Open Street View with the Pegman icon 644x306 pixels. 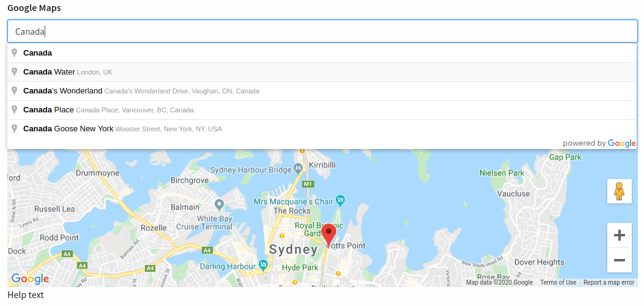[620, 191]
